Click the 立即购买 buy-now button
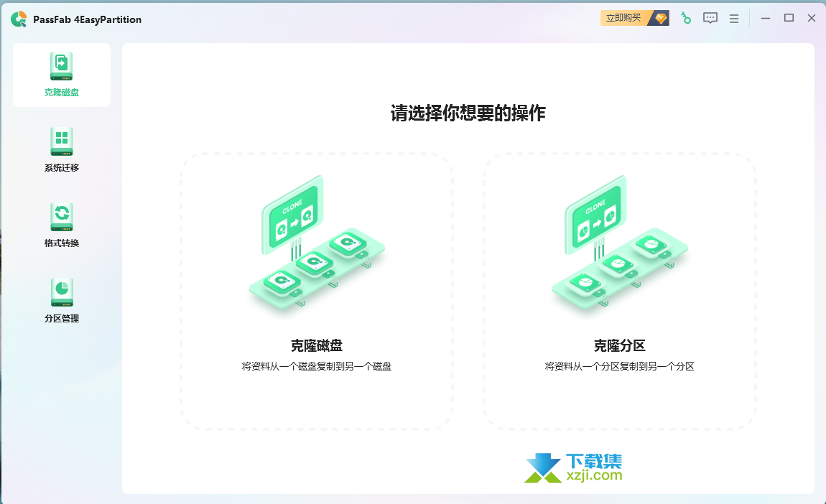 pos(635,18)
